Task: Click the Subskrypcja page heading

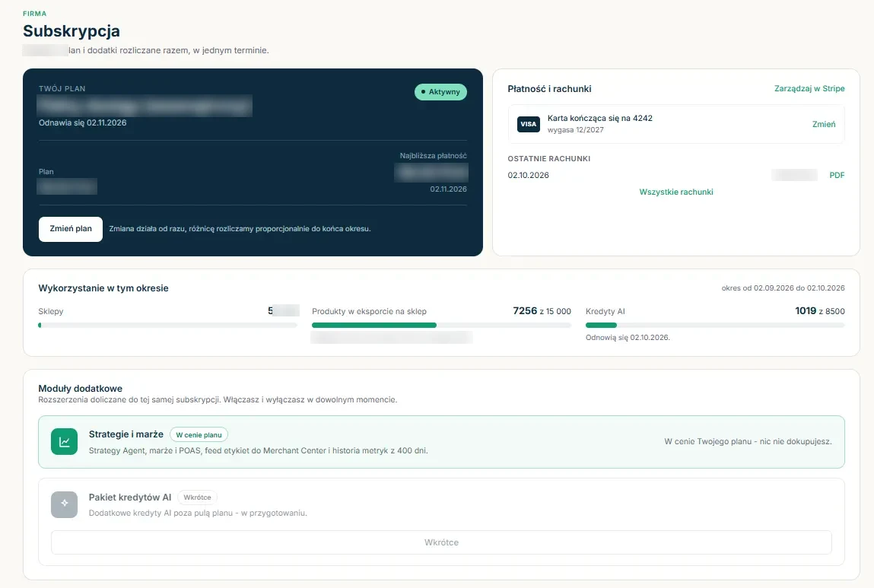Action: [x=72, y=31]
